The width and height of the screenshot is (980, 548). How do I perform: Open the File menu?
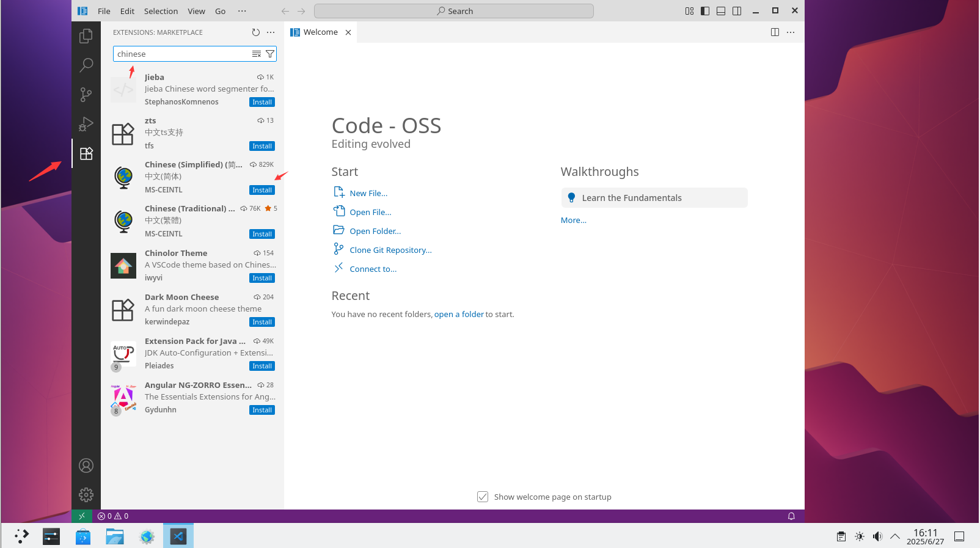(x=104, y=11)
